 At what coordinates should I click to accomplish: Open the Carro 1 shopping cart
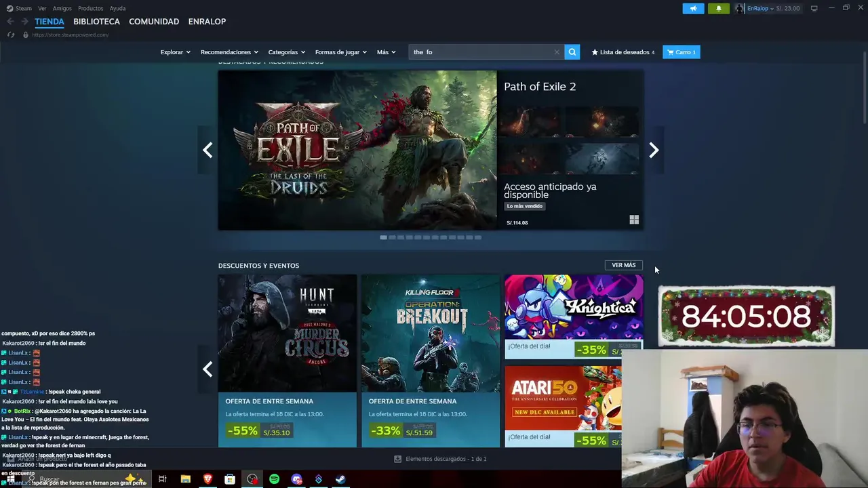(x=682, y=52)
